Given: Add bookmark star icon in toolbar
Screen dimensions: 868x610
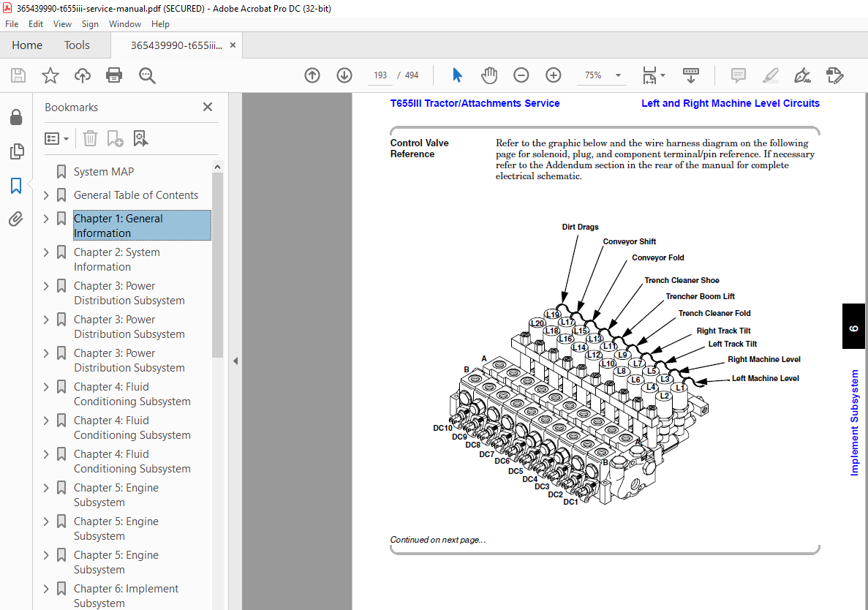Looking at the screenshot, I should tap(50, 75).
